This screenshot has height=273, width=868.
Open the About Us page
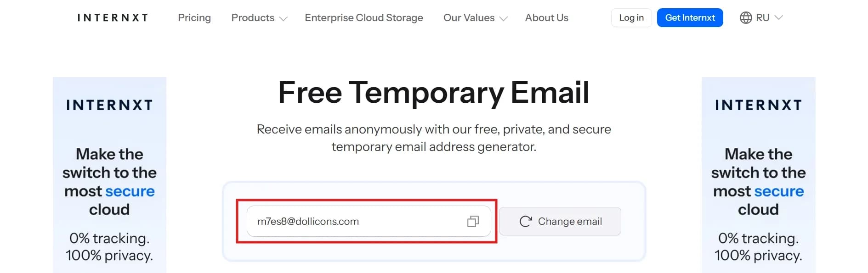pyautogui.click(x=546, y=17)
